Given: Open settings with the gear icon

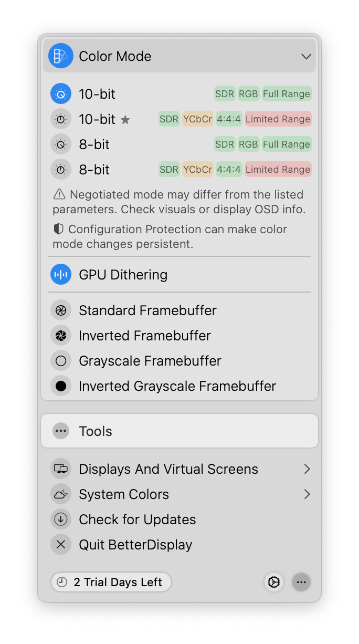Looking at the screenshot, I should click(274, 582).
